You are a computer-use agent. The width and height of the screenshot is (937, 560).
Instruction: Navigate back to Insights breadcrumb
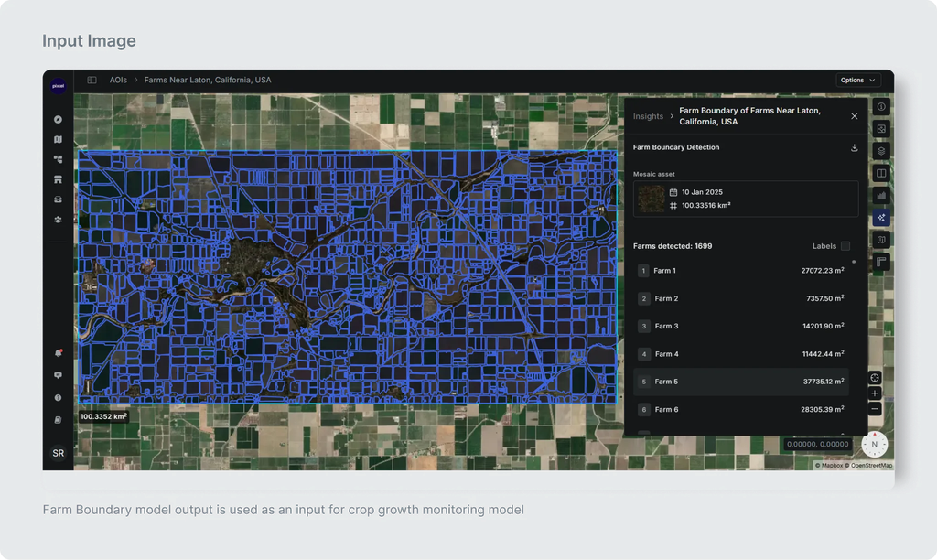point(649,116)
